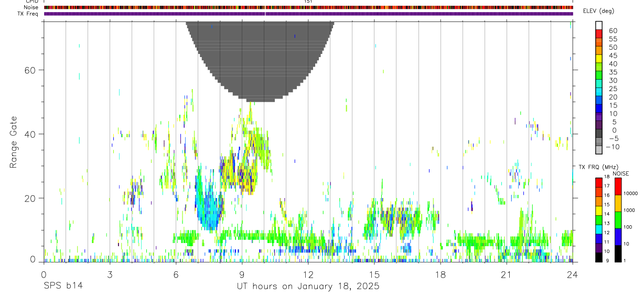The height and width of the screenshot is (297, 644).
Task: Click the dense cyan-blue echo cluster near 7.5 UT
Action: 209,207
